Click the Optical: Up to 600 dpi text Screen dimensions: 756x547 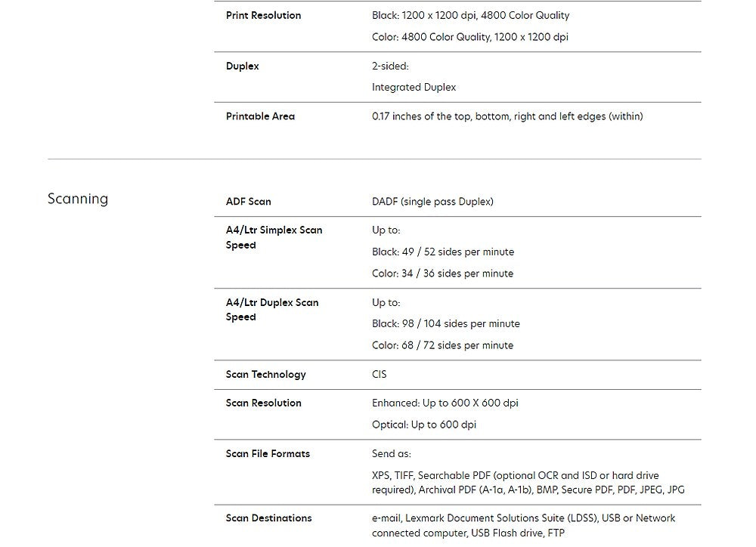point(423,425)
